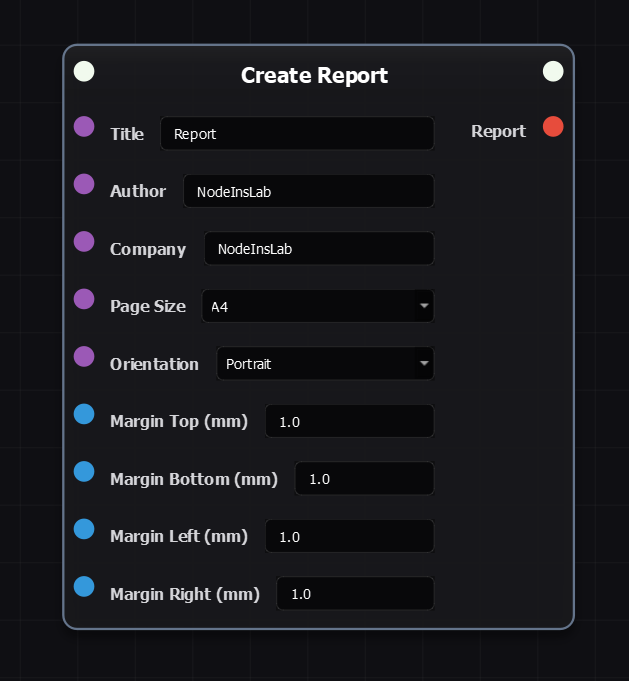Click the purple Page Size port
This screenshot has height=681, width=629.
[84, 299]
